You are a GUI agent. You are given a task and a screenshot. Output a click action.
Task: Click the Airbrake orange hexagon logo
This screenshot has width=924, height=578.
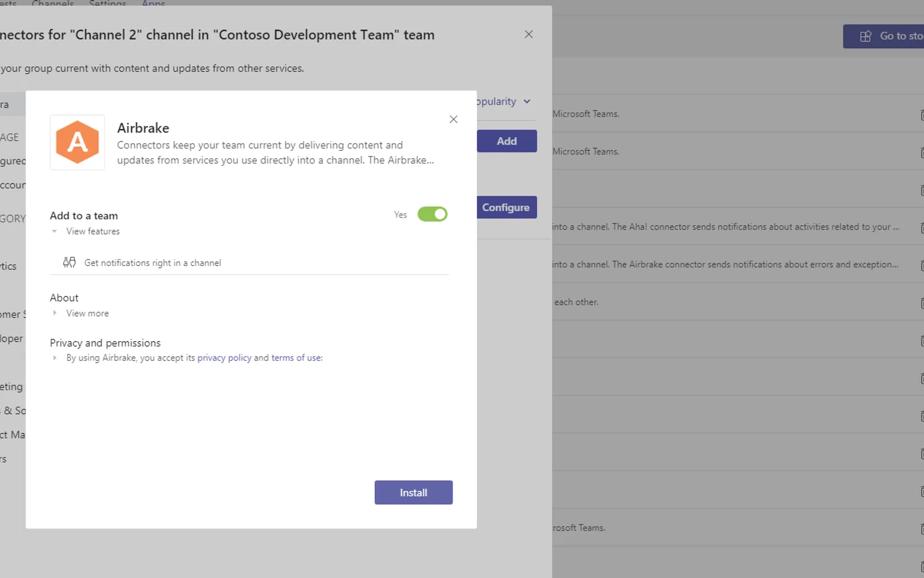[77, 142]
